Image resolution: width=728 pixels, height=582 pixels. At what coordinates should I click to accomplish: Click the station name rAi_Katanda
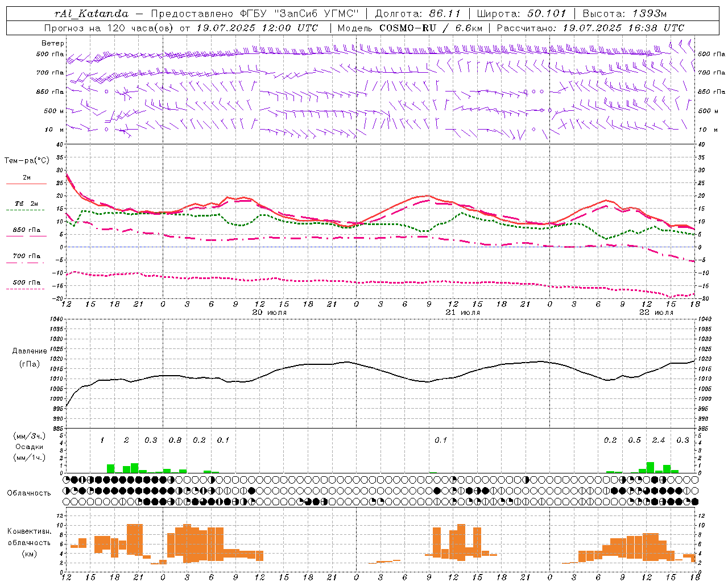click(92, 13)
